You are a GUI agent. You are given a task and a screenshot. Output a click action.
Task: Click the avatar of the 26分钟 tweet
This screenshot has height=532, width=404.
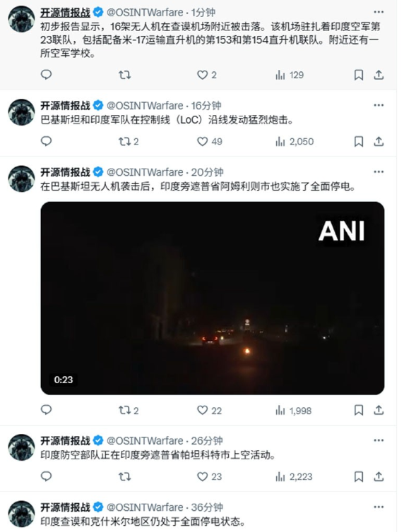pos(21,447)
